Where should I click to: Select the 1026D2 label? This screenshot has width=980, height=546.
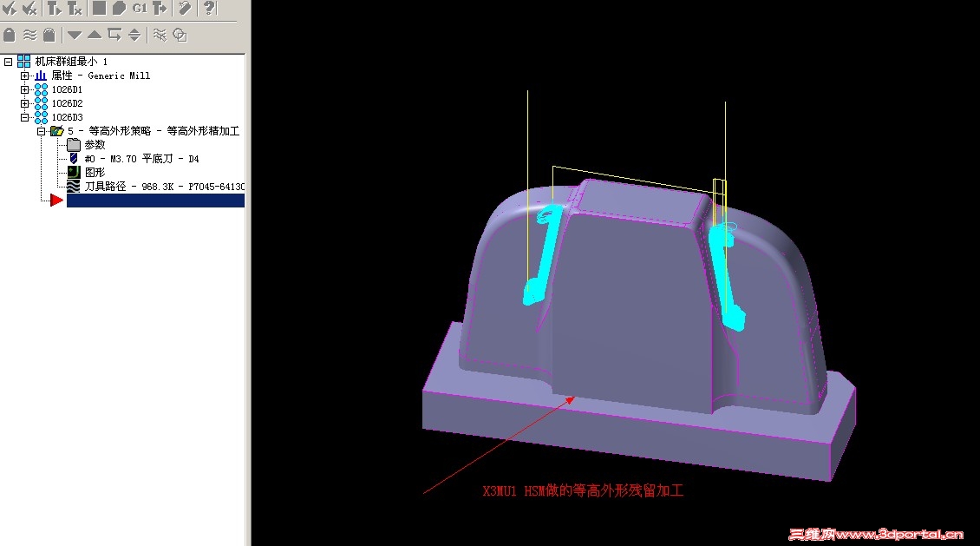[67, 103]
